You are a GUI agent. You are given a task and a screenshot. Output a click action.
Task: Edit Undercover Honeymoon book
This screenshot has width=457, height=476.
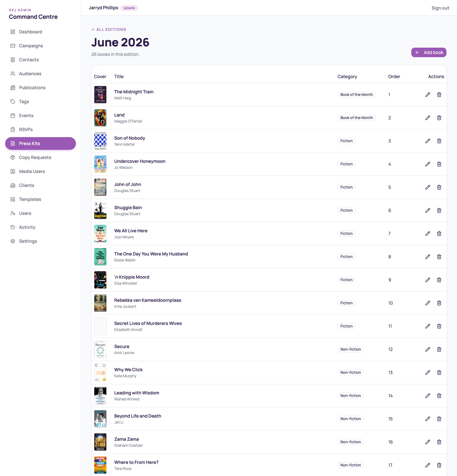(x=428, y=164)
